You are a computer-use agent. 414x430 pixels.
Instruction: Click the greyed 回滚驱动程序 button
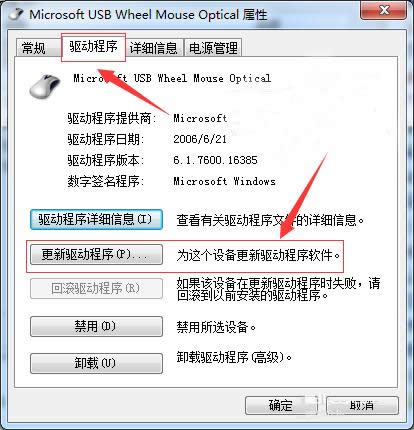click(96, 288)
